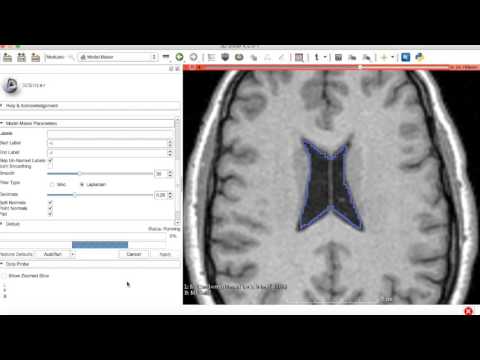Open the blue Extension Manager icon
The image size is (480, 360).
[x=405, y=57]
